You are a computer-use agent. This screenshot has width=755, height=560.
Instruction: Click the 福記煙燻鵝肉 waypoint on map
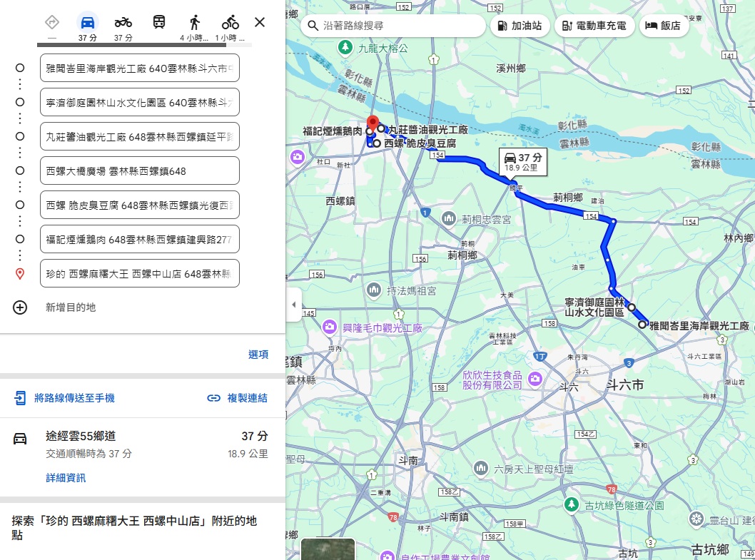pyautogui.click(x=370, y=131)
